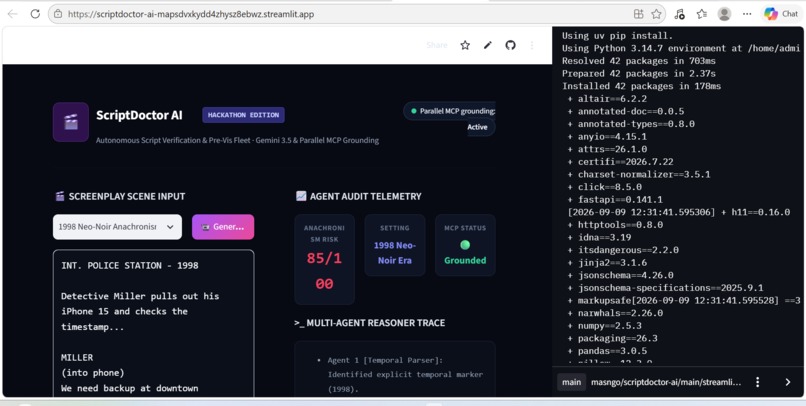Click the Setting 1998 Neo-Noir Era card

coord(395,245)
